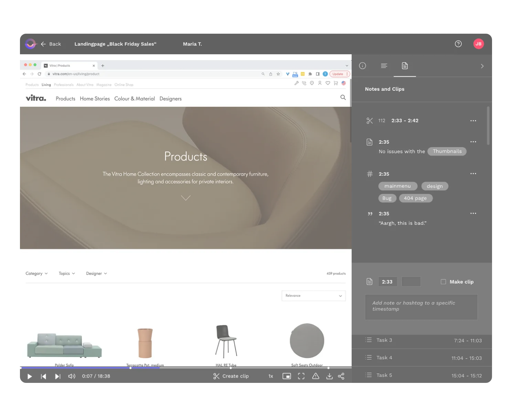Select Colour & Material in Vitra menu
This screenshot has height=420, width=512.
click(135, 99)
